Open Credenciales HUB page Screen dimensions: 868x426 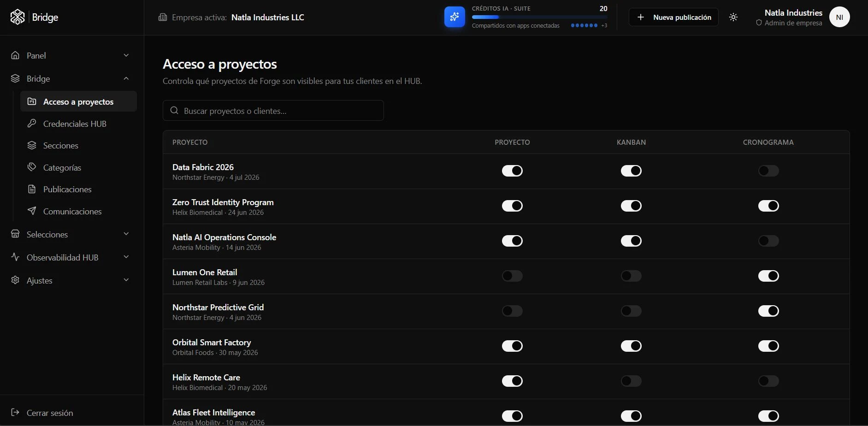[78, 124]
